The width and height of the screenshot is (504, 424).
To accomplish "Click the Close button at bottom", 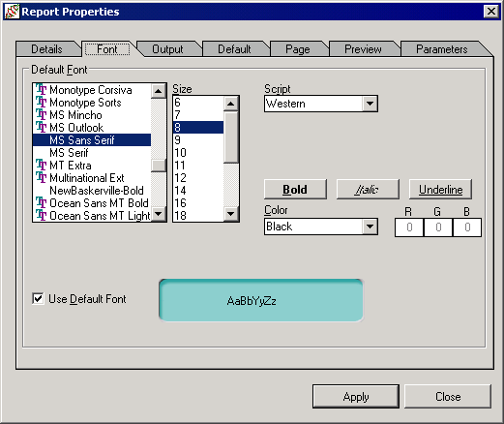I will (448, 397).
